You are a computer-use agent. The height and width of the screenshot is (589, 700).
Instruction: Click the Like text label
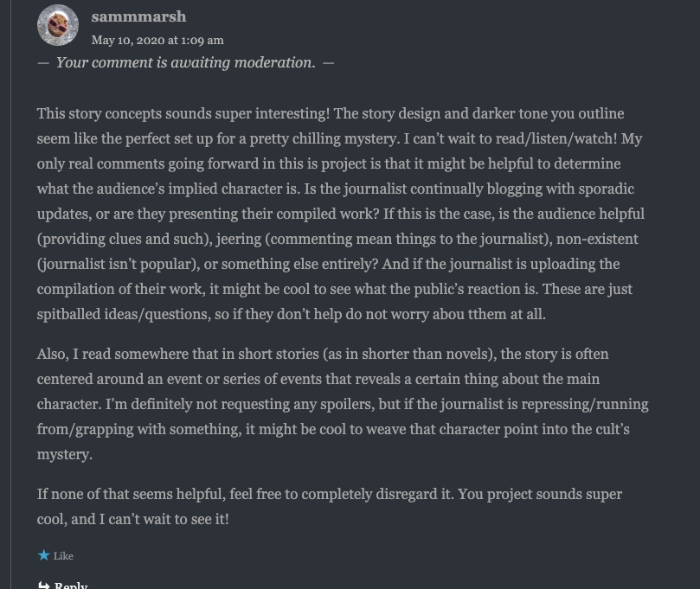(x=64, y=556)
